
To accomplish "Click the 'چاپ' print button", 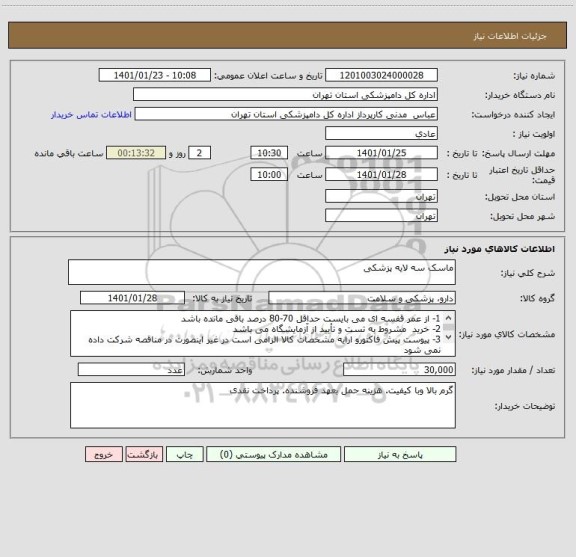I will pyautogui.click(x=184, y=454).
